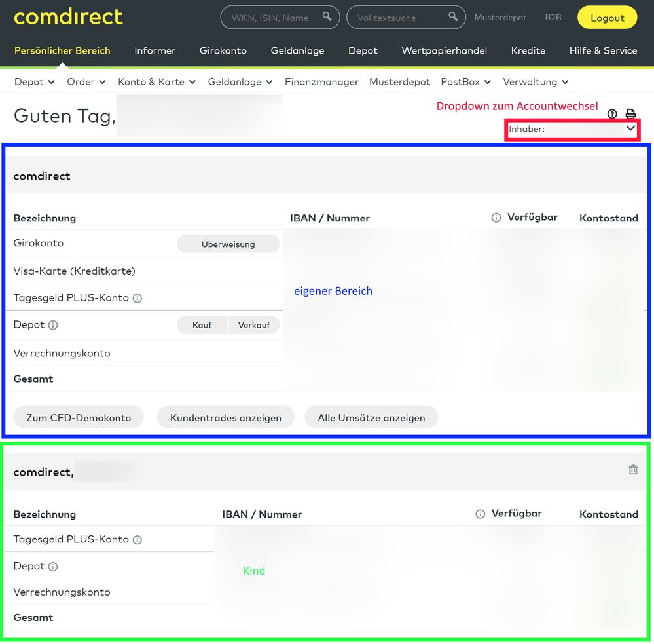Click info icon next to first Verfügbar header
This screenshot has width=654, height=644.
(496, 218)
